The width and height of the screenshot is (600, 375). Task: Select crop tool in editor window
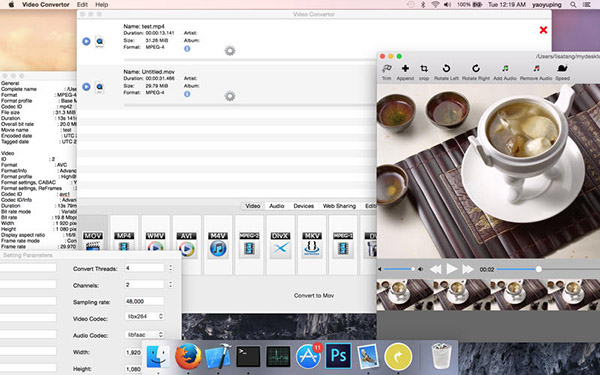(x=424, y=72)
